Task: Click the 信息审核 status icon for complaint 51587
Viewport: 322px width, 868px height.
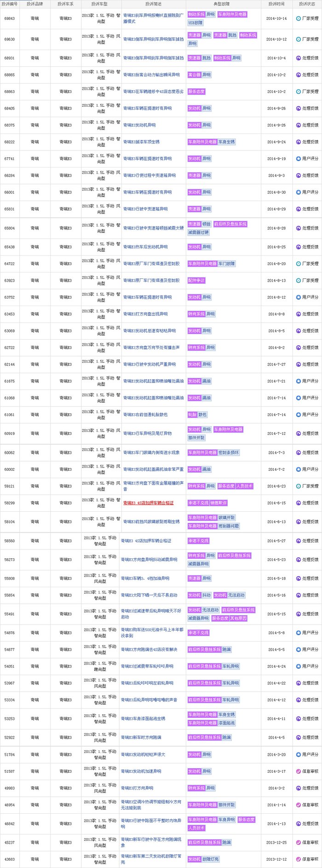Action: (298, 771)
